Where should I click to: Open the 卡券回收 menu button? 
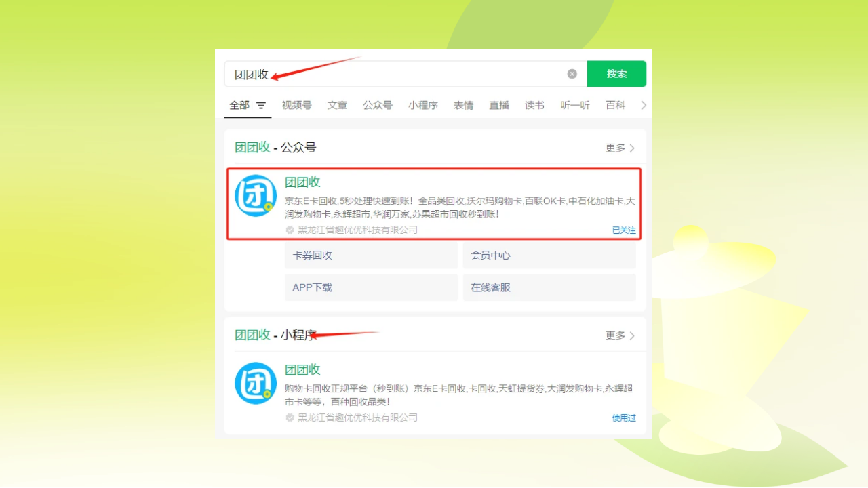click(x=371, y=256)
